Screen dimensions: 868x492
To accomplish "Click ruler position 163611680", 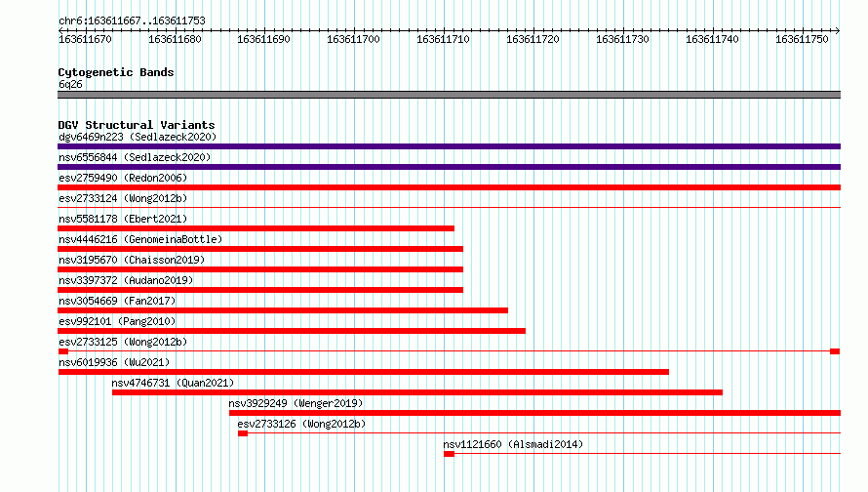I will click(x=175, y=39).
